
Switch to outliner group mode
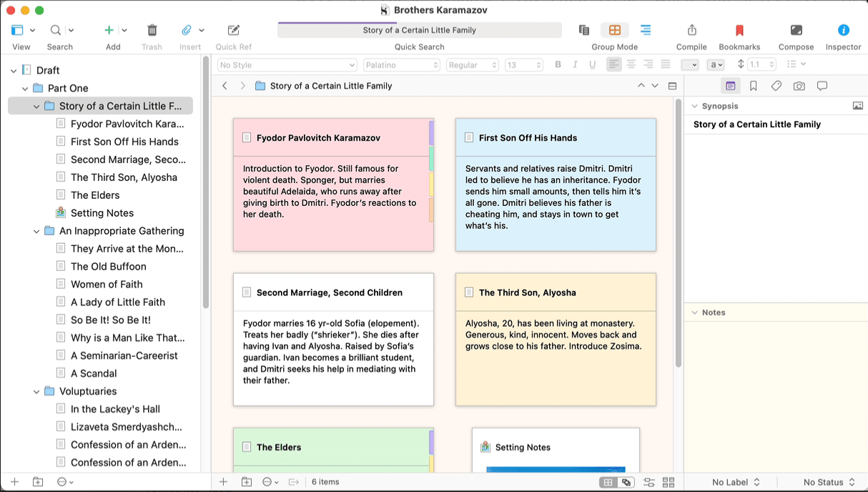(x=645, y=30)
